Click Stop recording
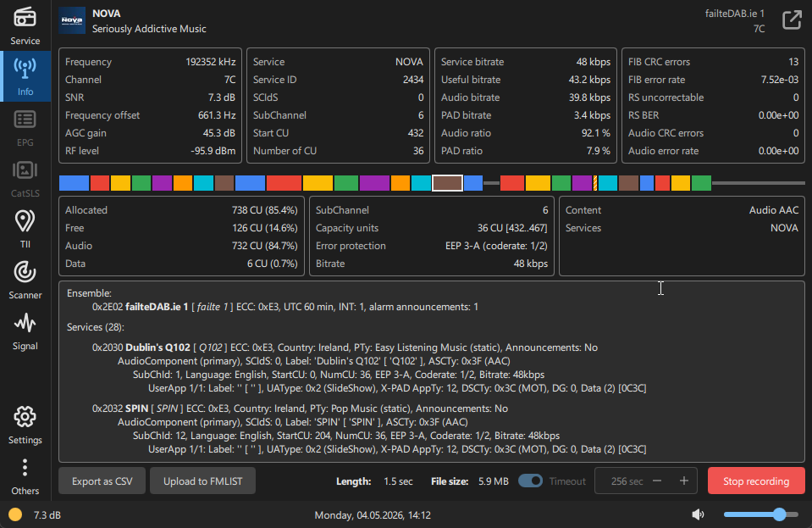Viewport: 812px width, 528px height. (756, 481)
